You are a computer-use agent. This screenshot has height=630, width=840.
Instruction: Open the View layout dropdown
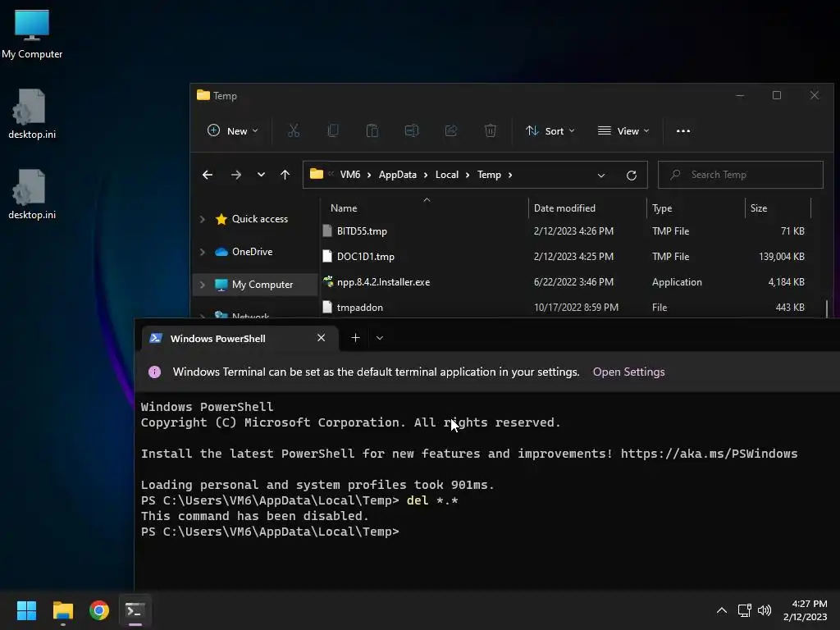tap(623, 130)
